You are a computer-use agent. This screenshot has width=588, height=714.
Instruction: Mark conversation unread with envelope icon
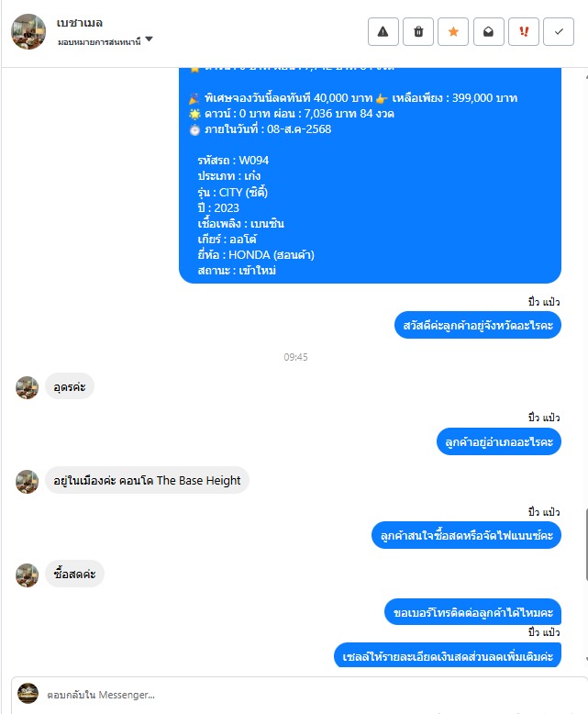tap(489, 32)
